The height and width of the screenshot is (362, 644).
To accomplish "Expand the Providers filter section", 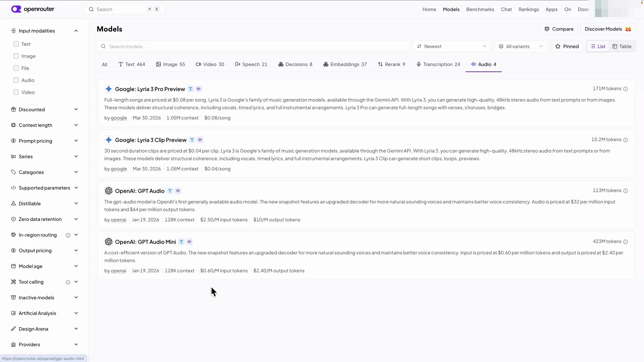I will [44, 345].
